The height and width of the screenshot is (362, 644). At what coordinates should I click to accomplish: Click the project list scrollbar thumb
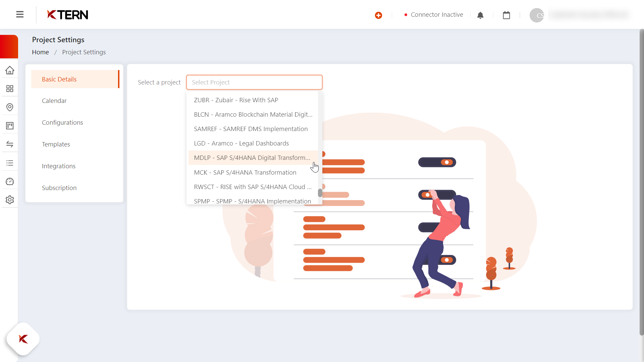pos(320,193)
